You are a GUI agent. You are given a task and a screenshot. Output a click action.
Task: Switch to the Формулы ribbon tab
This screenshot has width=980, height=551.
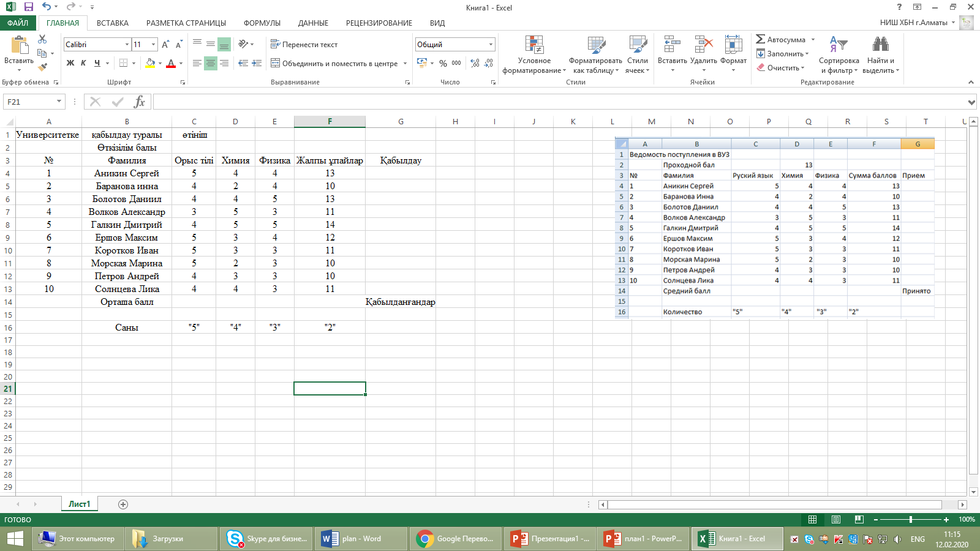pos(262,23)
